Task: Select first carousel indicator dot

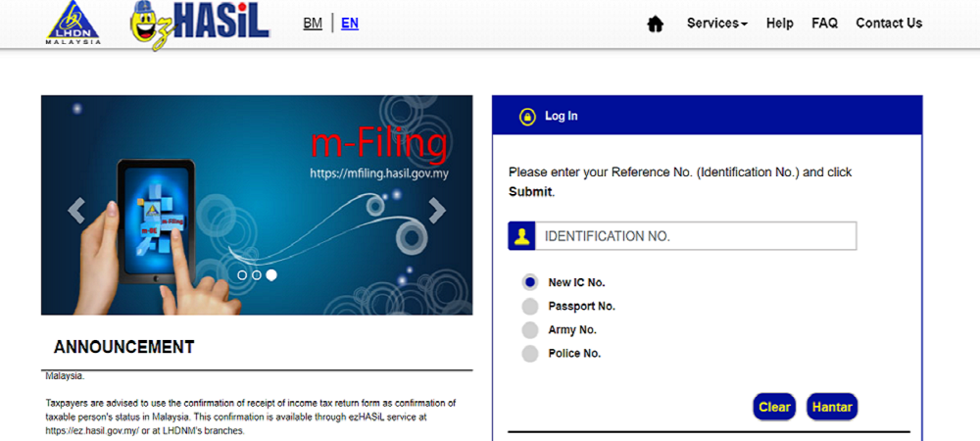Action: pos(242,274)
